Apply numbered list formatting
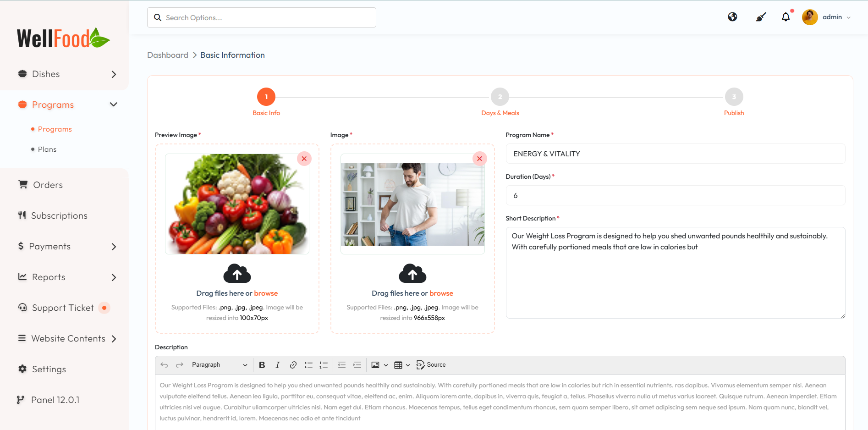This screenshot has width=868, height=430. 324,365
